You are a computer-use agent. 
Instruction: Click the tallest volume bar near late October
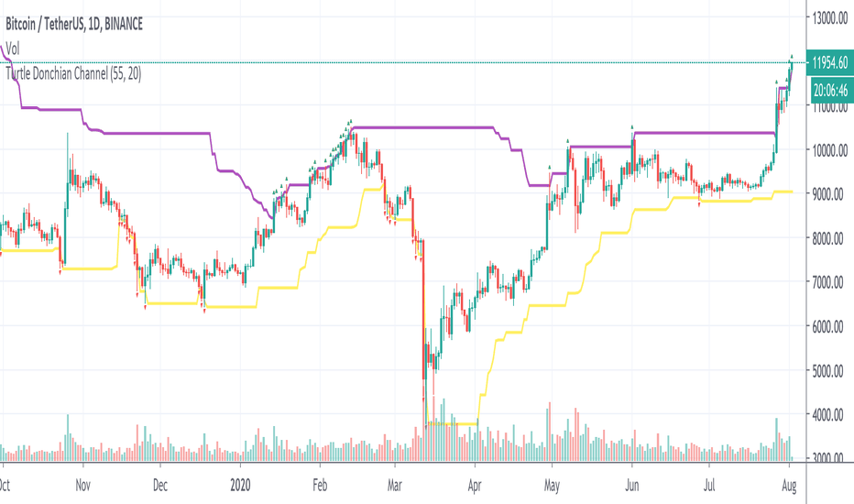68,437
